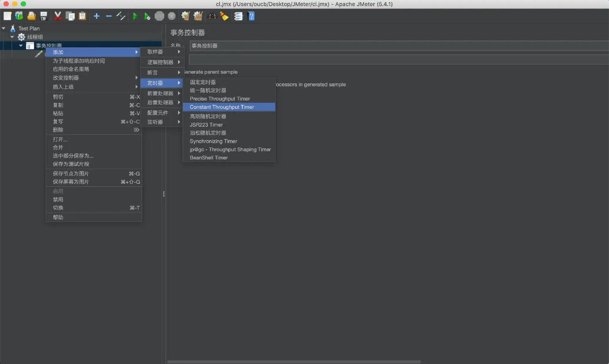Viewport: 609px width, 364px height.
Task: Collapse the 线程组 thread group node
Action: [12, 37]
